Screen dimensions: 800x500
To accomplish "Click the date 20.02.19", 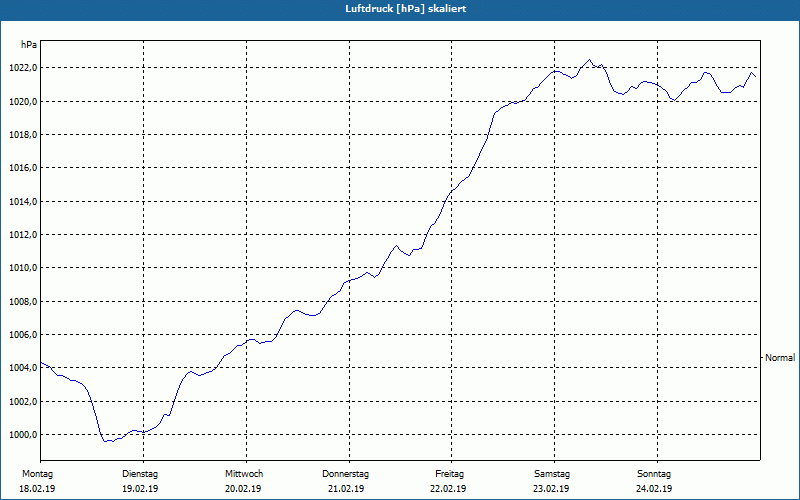I will coord(243,489).
